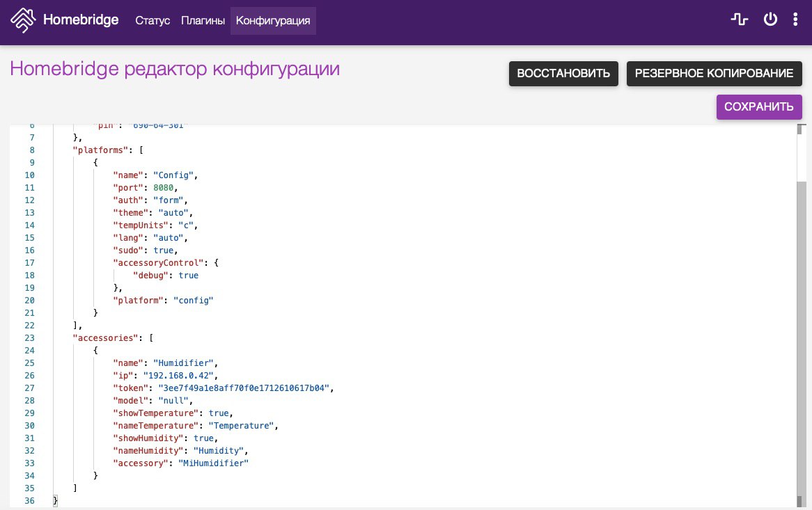
Task: Click the "form" auth value
Action: click(169, 200)
